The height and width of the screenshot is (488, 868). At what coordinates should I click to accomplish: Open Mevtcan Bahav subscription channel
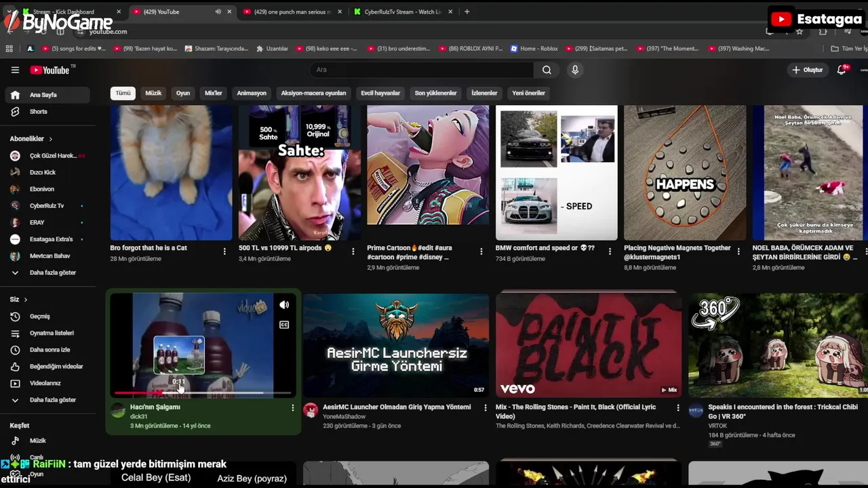46,256
